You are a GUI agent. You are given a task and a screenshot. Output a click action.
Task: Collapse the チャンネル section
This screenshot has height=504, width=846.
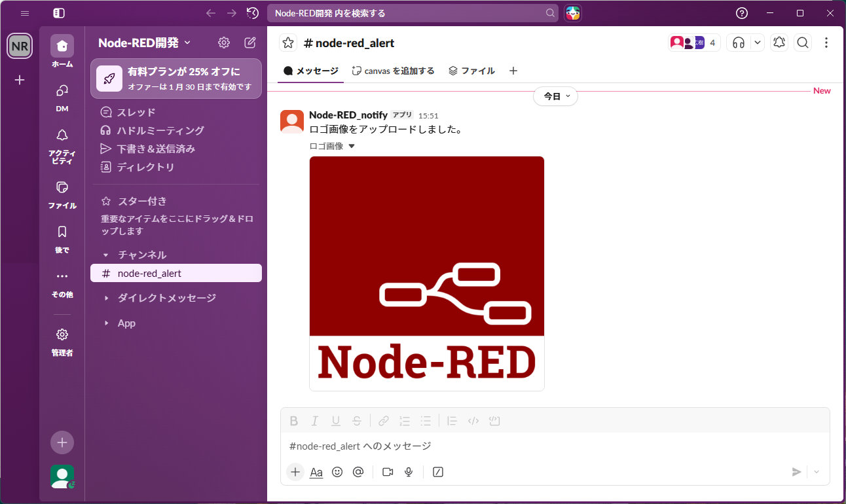pos(106,255)
